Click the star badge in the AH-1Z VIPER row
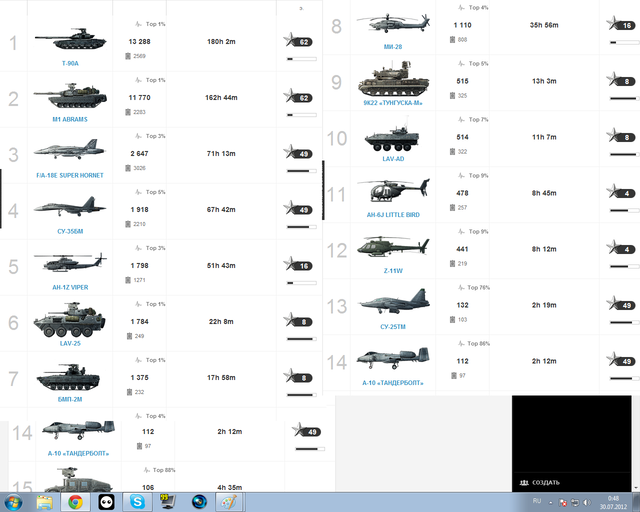 click(x=298, y=265)
